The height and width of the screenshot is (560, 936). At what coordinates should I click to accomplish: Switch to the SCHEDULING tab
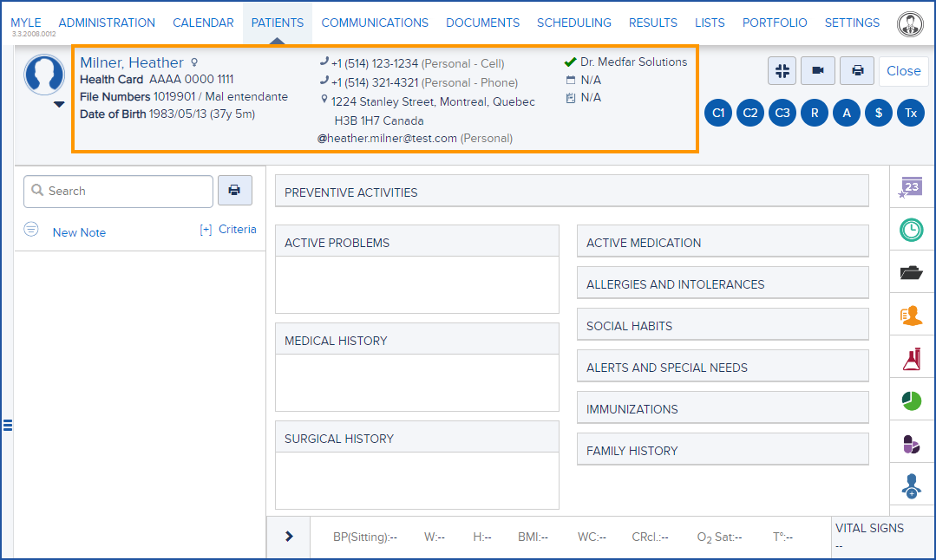[x=573, y=23]
